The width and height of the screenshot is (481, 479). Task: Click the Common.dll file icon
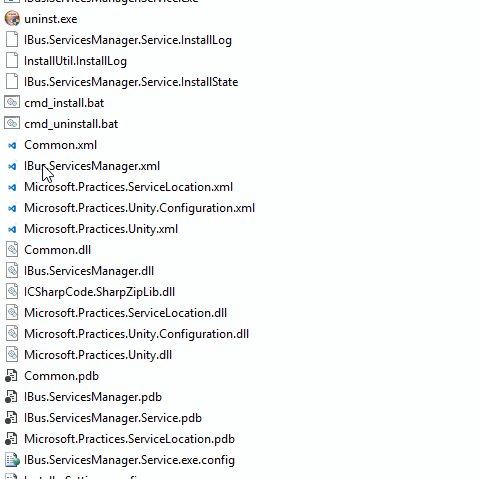[12, 250]
